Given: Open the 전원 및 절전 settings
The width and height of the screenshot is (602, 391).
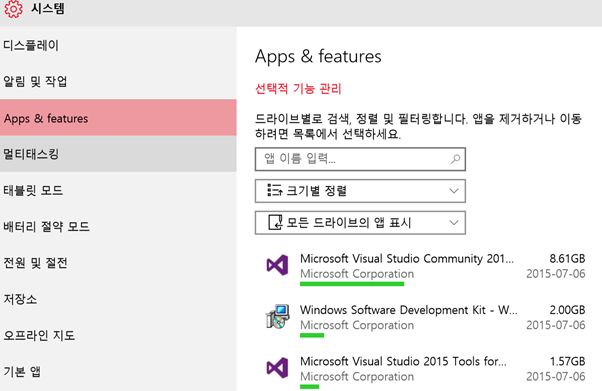Looking at the screenshot, I should 118,263.
